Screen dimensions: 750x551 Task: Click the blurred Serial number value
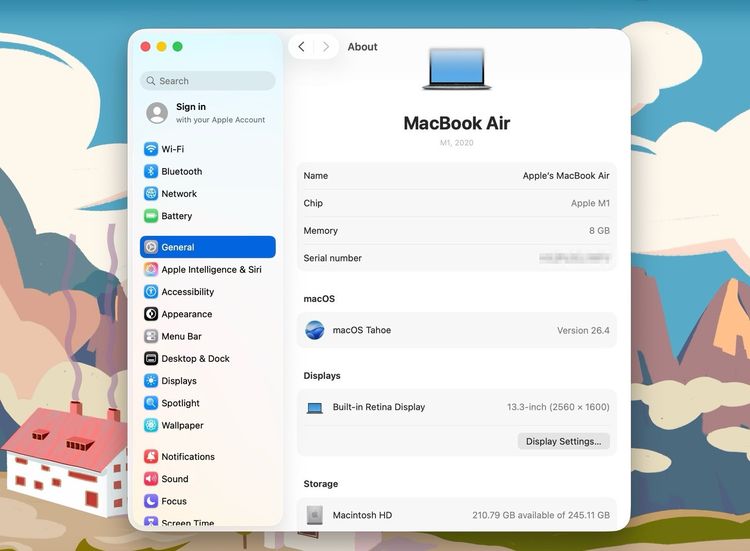pos(574,258)
